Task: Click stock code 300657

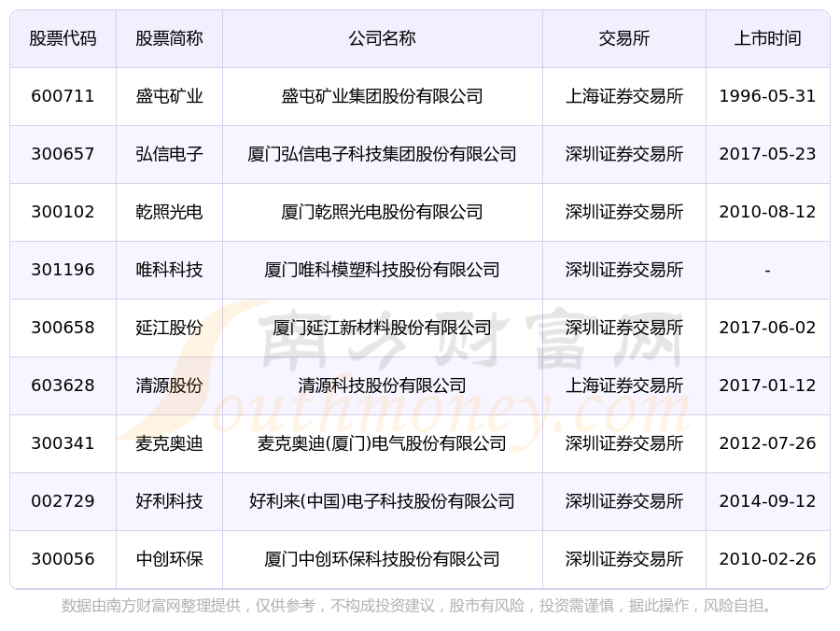Action: pyautogui.click(x=63, y=154)
